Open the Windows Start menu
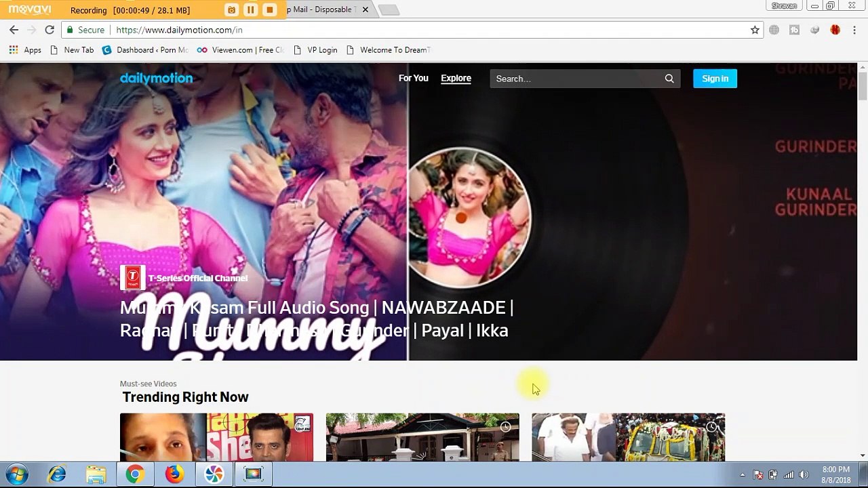This screenshot has width=868, height=488. click(17, 474)
